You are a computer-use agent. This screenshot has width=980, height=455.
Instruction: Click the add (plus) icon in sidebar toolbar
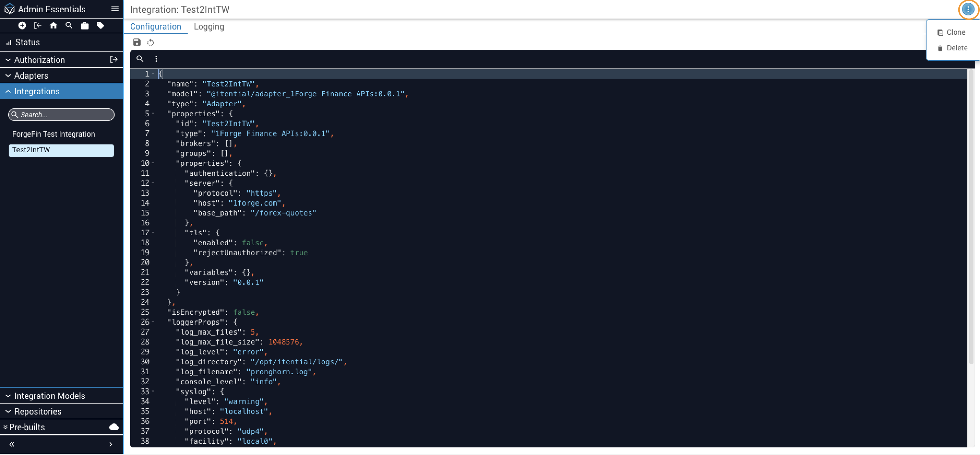(x=22, y=26)
